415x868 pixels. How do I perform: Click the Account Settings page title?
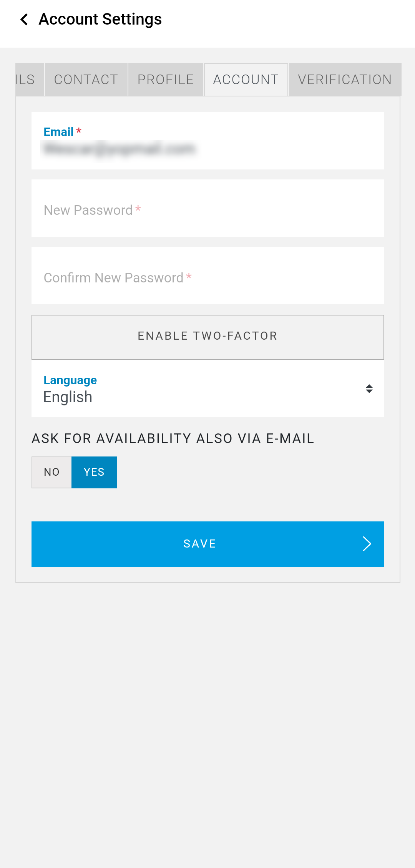click(x=100, y=19)
